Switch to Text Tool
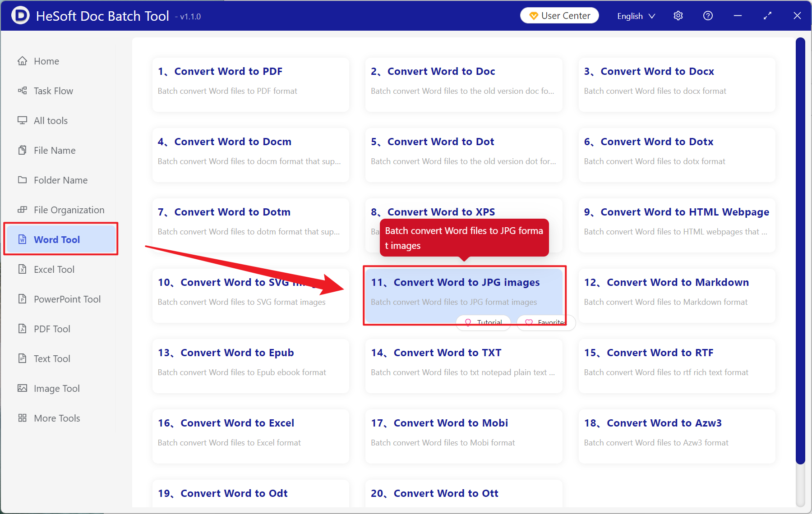The image size is (812, 514). [60, 358]
